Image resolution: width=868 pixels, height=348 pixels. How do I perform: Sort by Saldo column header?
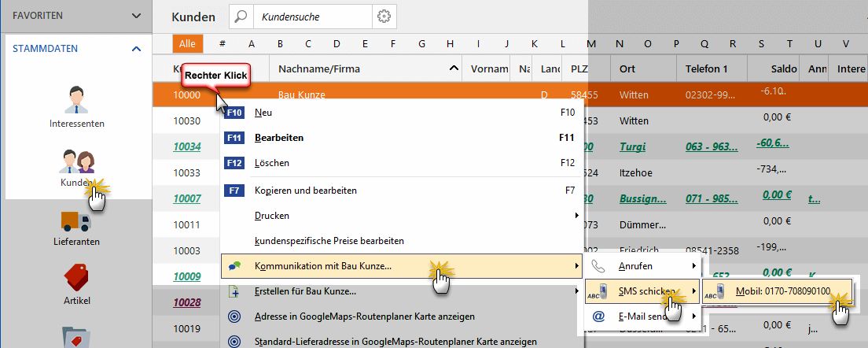(774, 68)
